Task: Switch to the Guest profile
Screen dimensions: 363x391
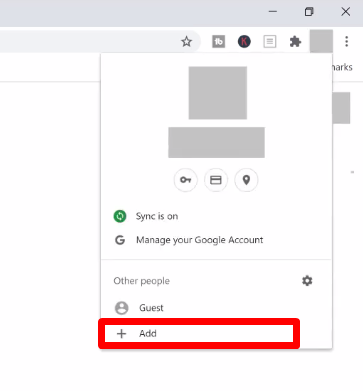Action: [216, 308]
